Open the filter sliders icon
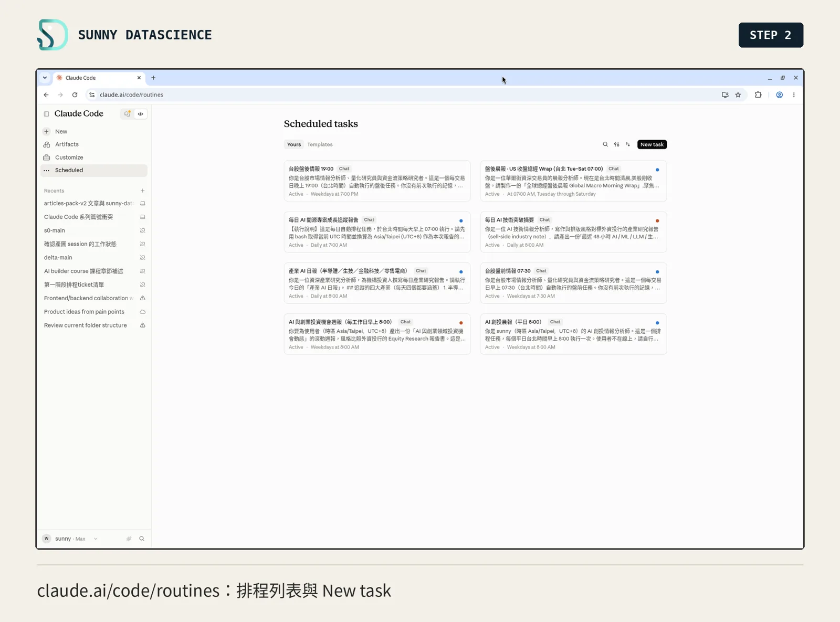Viewport: 840px width, 622px height. point(616,144)
